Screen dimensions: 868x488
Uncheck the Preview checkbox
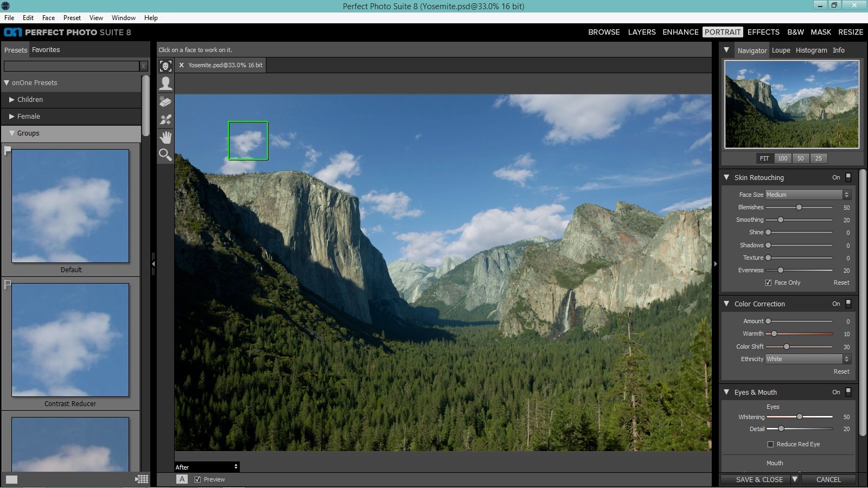point(197,479)
